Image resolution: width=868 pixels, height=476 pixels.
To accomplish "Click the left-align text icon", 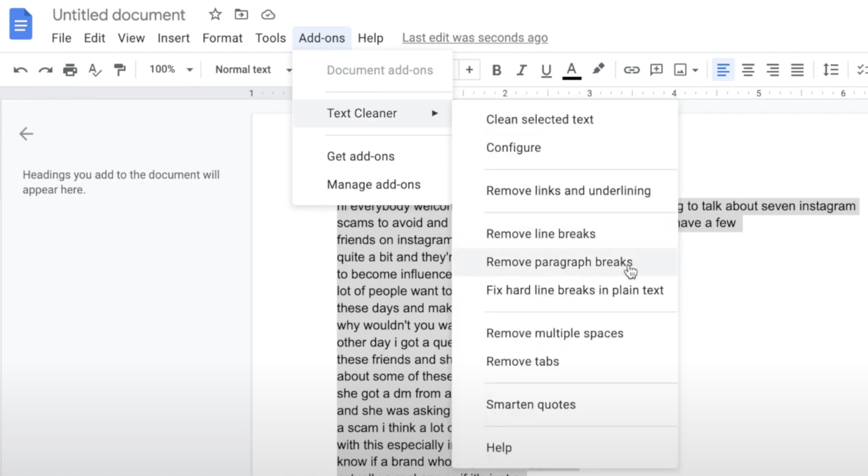I will point(723,70).
